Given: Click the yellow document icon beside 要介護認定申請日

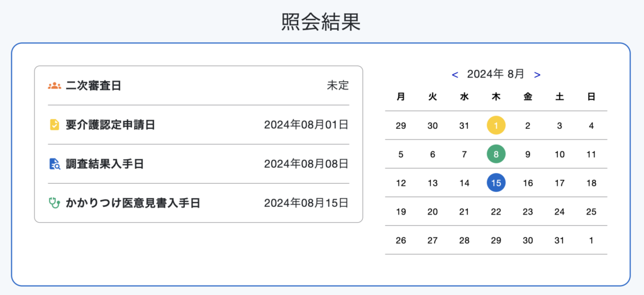Looking at the screenshot, I should click(x=54, y=125).
